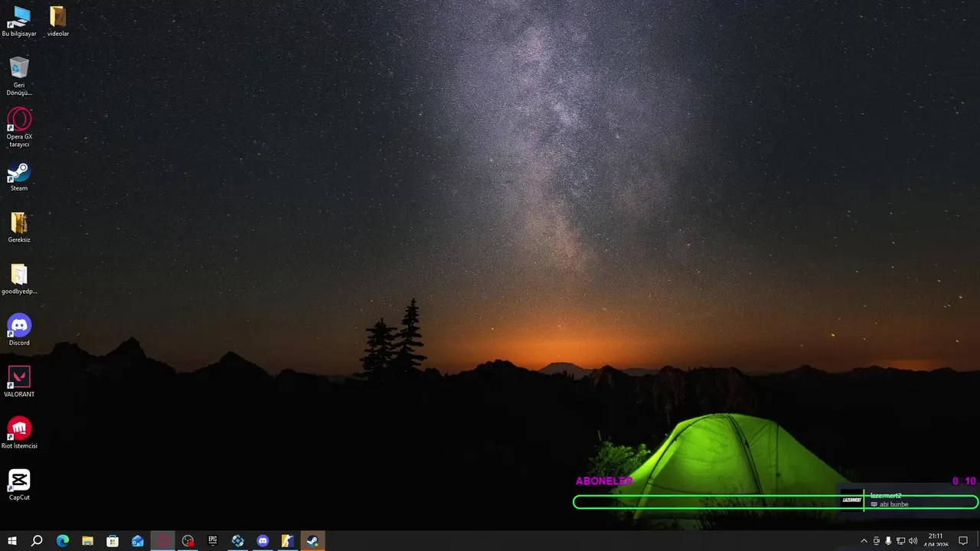
Task: Open the blue hexagon app in taskbar
Action: point(238,541)
